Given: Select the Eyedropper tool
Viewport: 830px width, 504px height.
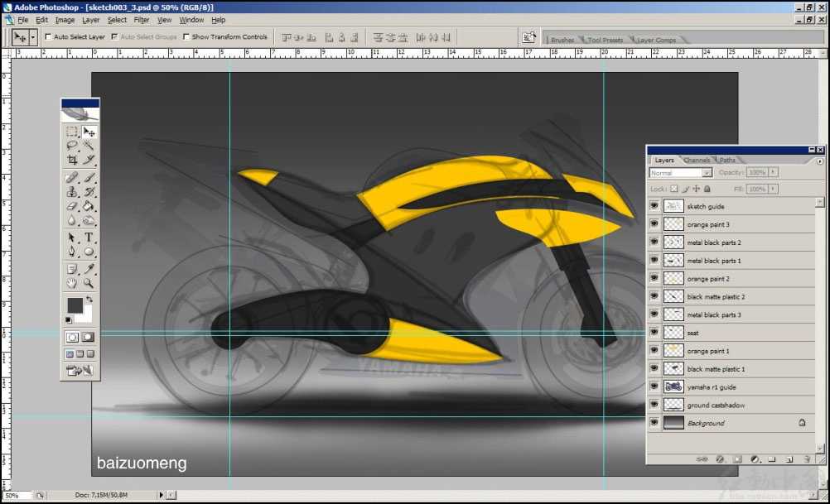Looking at the screenshot, I should [x=89, y=270].
